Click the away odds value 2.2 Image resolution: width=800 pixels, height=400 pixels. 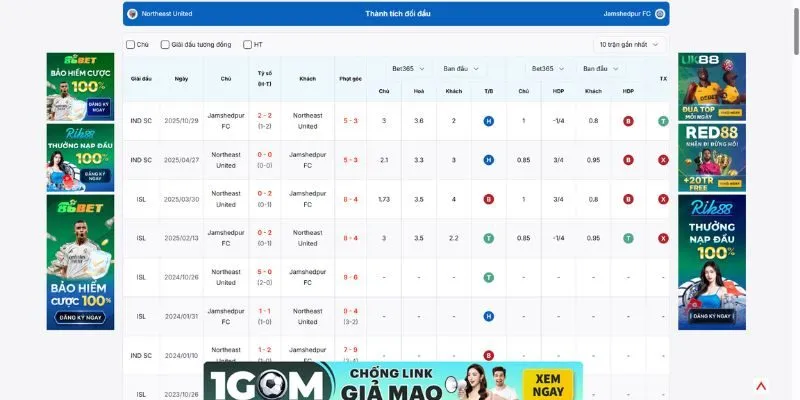click(x=454, y=238)
